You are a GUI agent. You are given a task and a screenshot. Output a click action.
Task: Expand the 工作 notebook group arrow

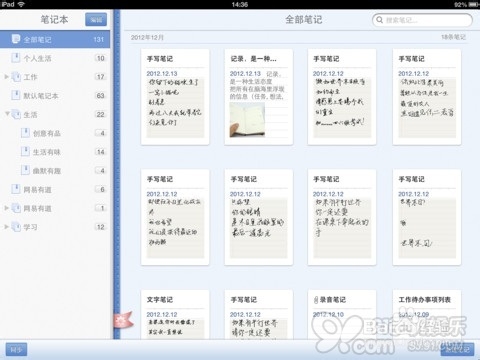(6, 77)
